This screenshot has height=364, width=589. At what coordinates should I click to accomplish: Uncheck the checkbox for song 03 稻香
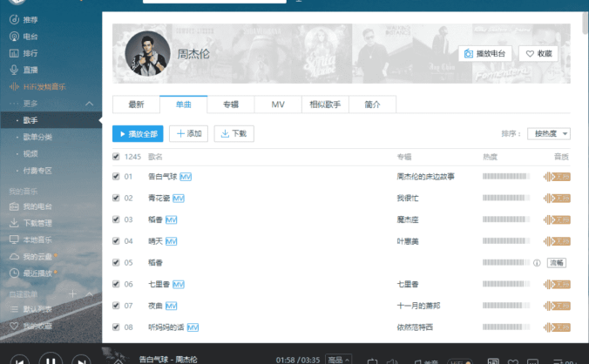pos(116,219)
